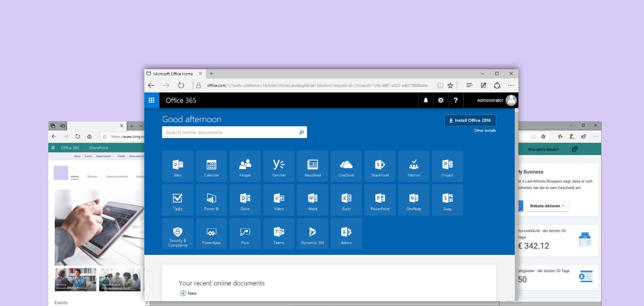Open the Profile link in SharePoint window
Screen dimensions: 644x306
(121, 156)
